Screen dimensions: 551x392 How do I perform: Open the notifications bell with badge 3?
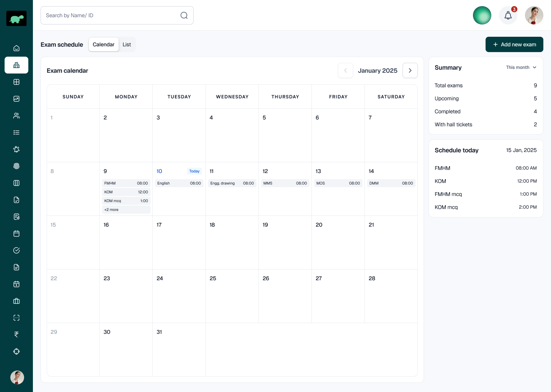click(508, 15)
